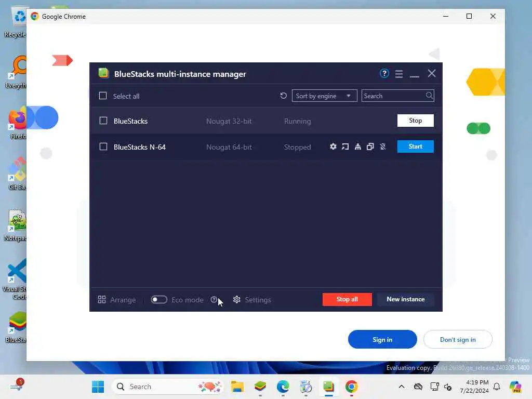Start the BlueStacks N-64 instance
The height and width of the screenshot is (399, 532).
tap(415, 146)
